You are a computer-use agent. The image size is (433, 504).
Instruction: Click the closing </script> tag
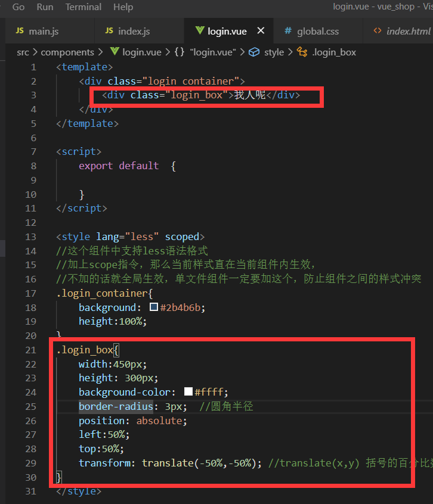82,209
